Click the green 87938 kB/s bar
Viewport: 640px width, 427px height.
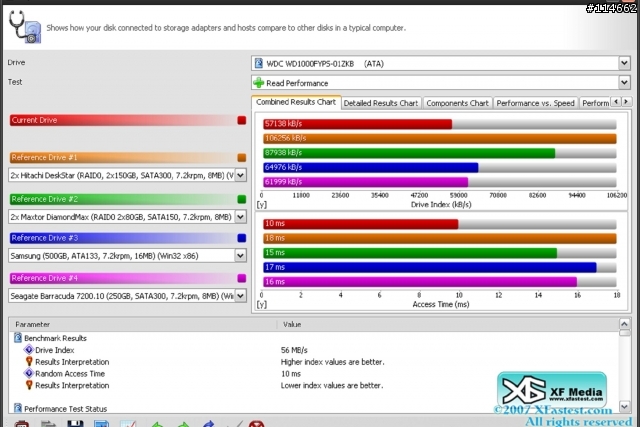[x=409, y=153]
